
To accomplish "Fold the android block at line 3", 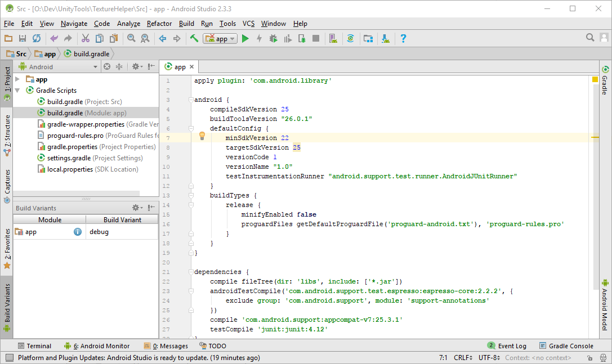I will pos(191,100).
